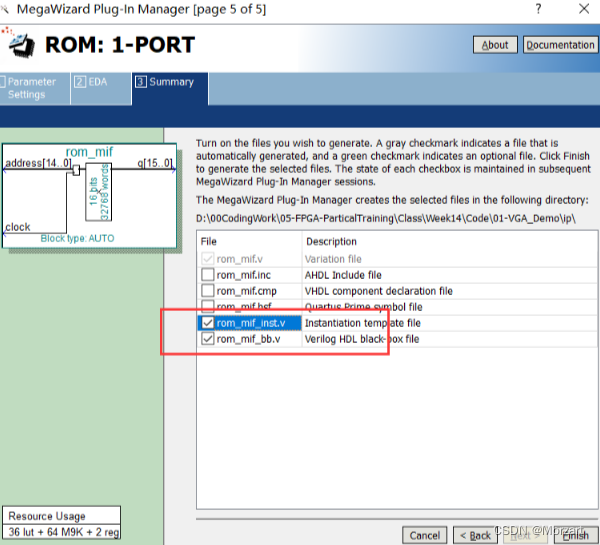This screenshot has width=600, height=545.
Task: Click the Cancel button
Action: (x=424, y=535)
